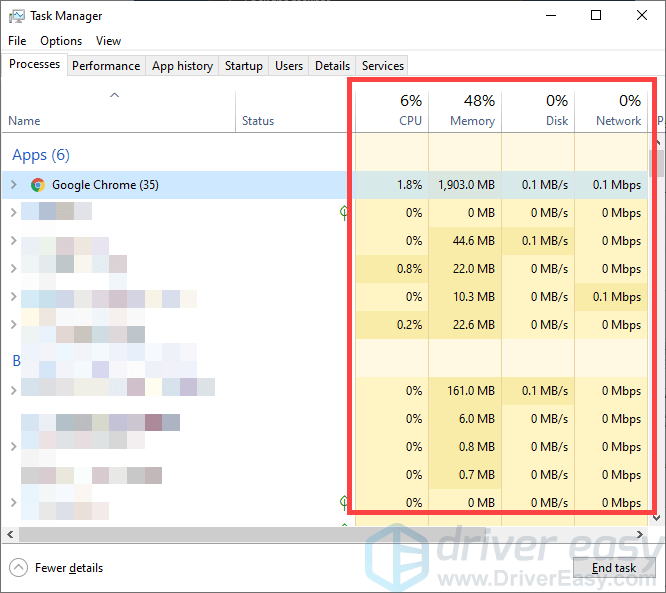
Task: Select the Apps (6) group heading
Action: [x=41, y=155]
